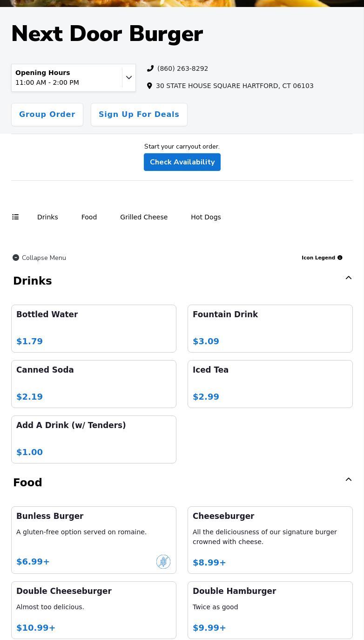Click the Collapse Menu minus icon
Viewport: 364px width, 640px height.
click(x=16, y=258)
